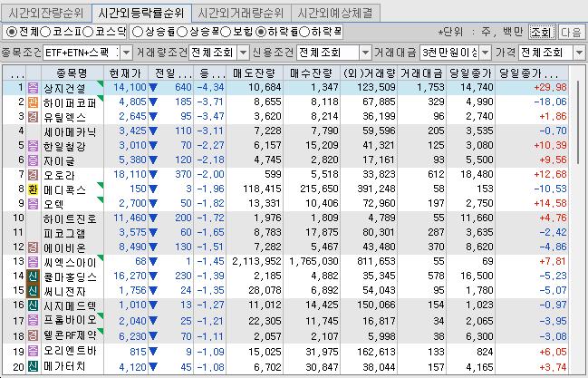
Task: Click the down arrow in 상지건설 row
Action: click(153, 87)
